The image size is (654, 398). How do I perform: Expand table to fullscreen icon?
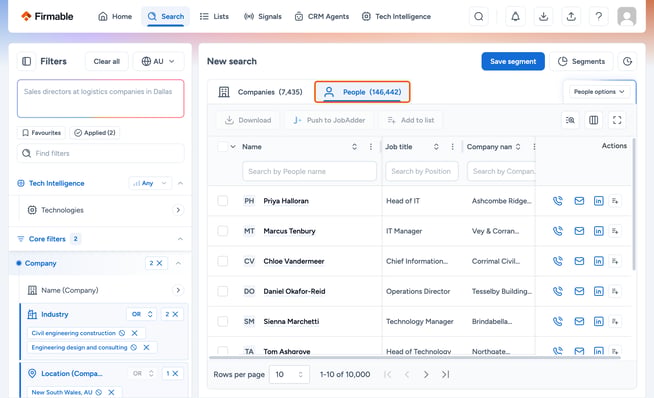[x=617, y=120]
